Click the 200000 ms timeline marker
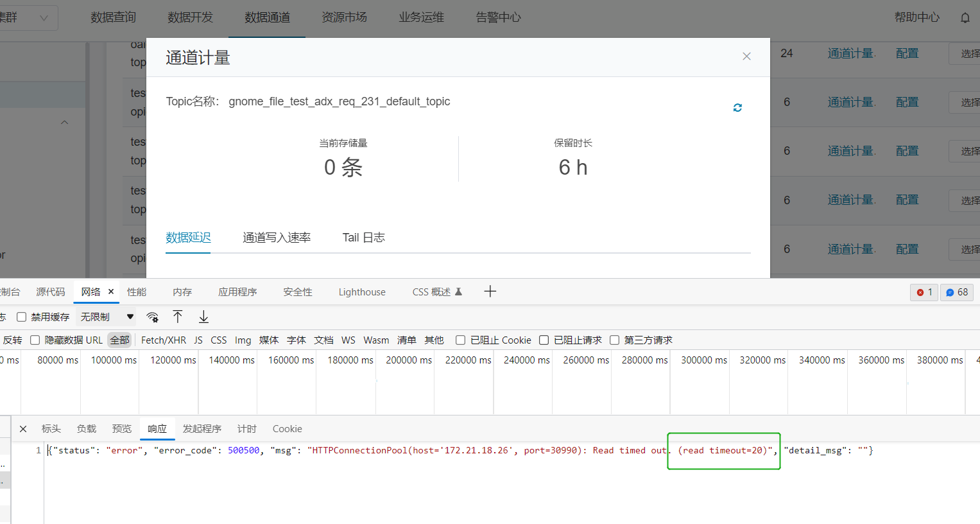Viewport: 980px width, 524px height. coord(409,360)
